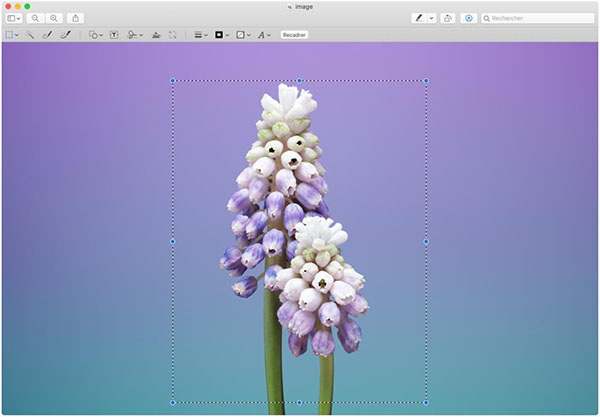Viewport: 600px width, 417px height.
Task: Click the zoom out magnifier button
Action: [x=35, y=18]
